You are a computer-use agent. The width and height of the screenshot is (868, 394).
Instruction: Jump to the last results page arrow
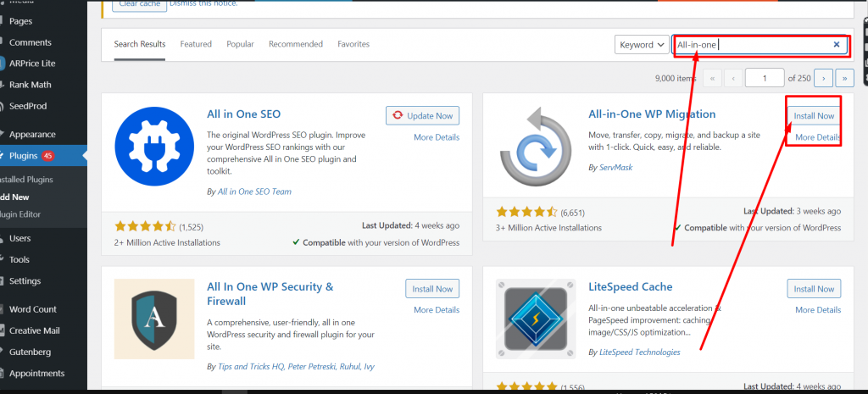click(845, 78)
